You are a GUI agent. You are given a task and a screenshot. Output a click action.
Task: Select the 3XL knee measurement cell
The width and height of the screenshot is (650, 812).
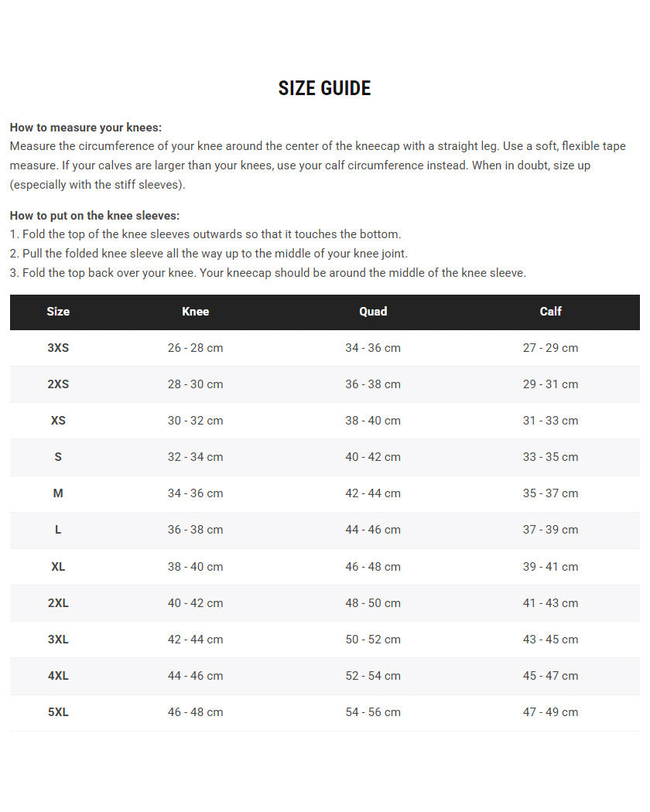pos(195,640)
